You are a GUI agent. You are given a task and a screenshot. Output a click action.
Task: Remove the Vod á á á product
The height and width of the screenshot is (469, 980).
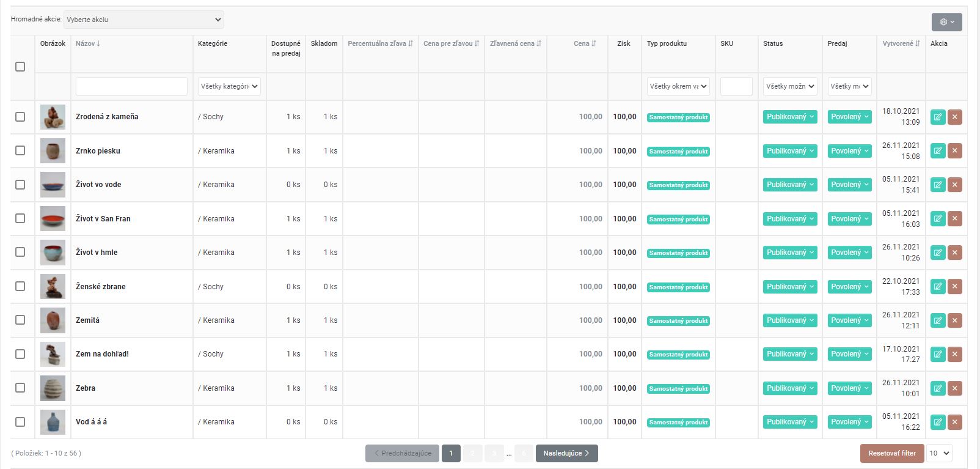tap(954, 422)
